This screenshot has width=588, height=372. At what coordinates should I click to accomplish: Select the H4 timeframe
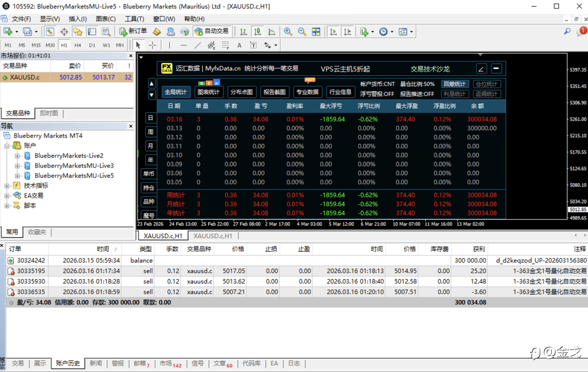coord(78,45)
